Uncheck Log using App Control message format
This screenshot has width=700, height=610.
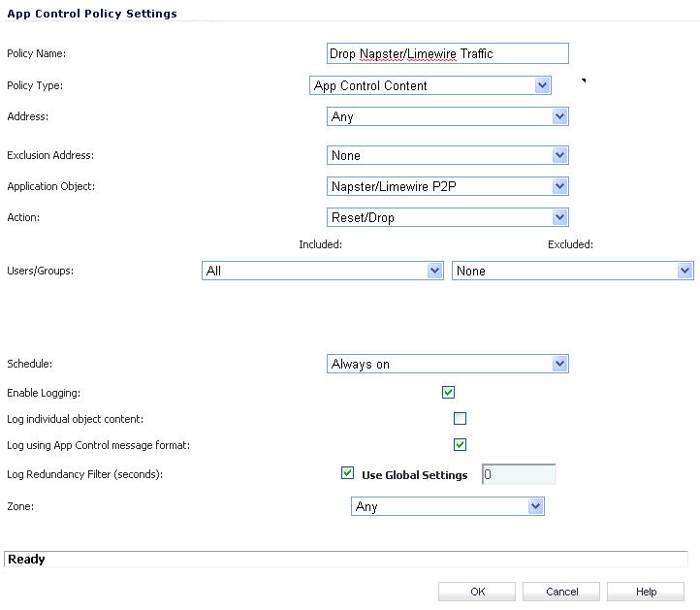pyautogui.click(x=461, y=445)
